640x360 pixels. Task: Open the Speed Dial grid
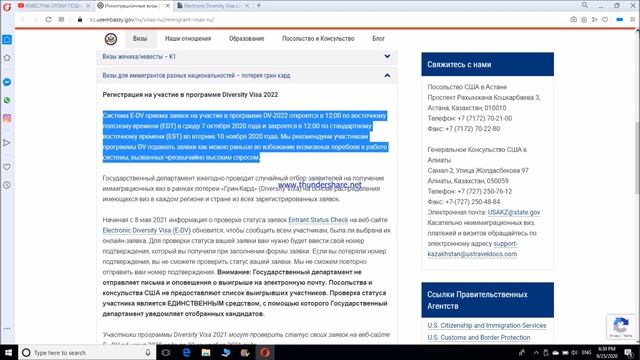61,20
